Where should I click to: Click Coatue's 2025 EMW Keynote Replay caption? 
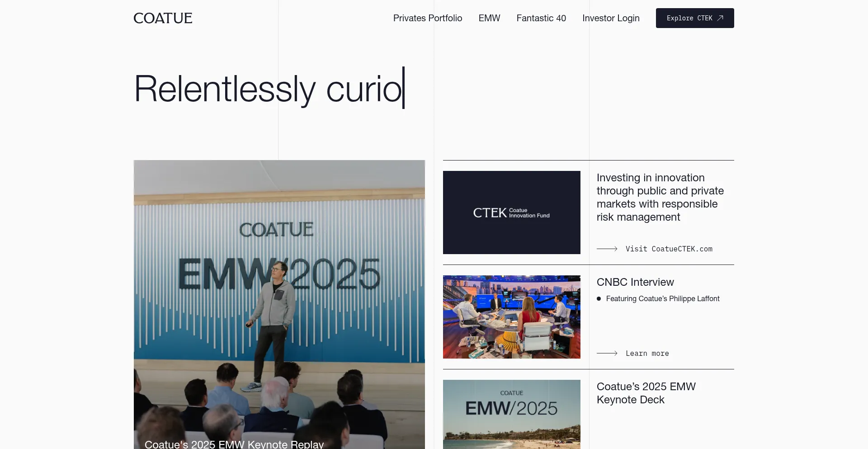(x=234, y=444)
